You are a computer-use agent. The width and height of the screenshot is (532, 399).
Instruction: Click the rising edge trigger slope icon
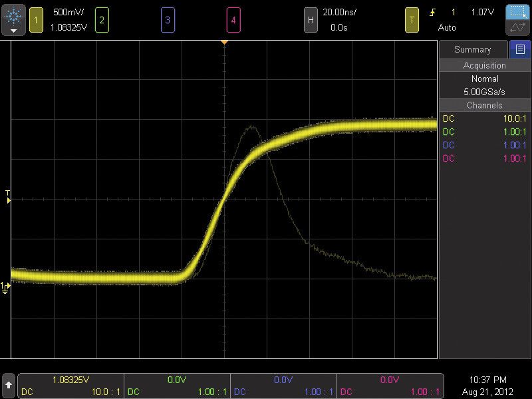click(434, 12)
